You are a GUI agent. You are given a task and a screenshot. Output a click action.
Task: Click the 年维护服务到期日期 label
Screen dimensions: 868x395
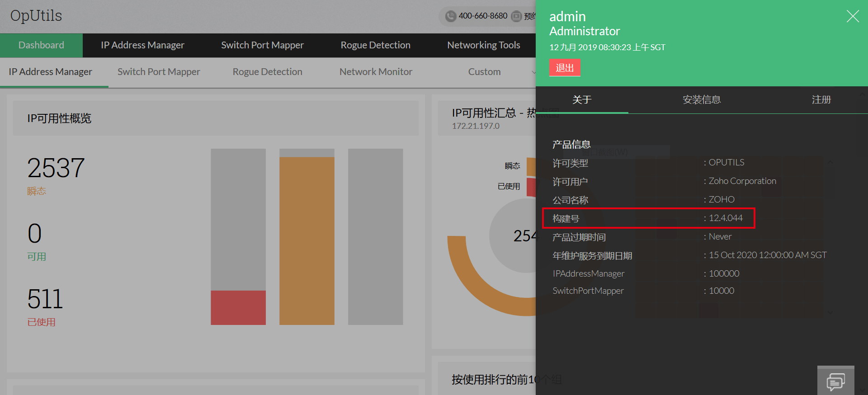592,256
